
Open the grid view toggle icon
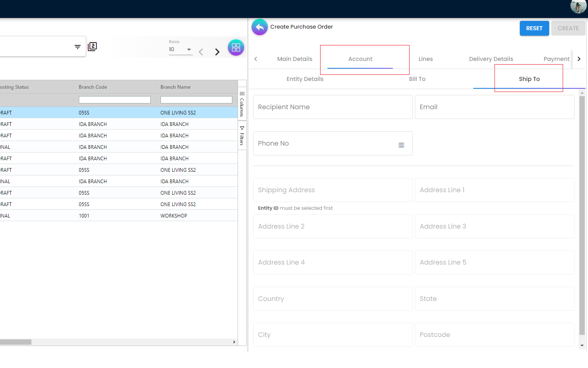click(236, 48)
